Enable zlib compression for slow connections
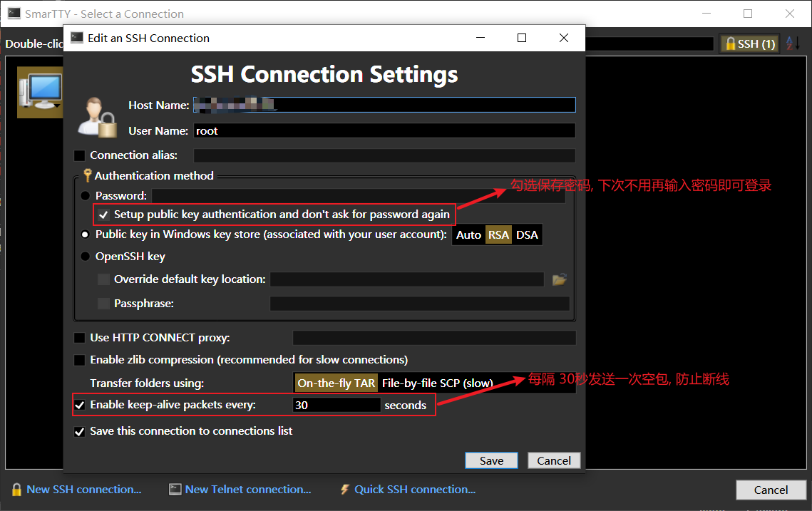Image resolution: width=812 pixels, height=511 pixels. (x=80, y=360)
